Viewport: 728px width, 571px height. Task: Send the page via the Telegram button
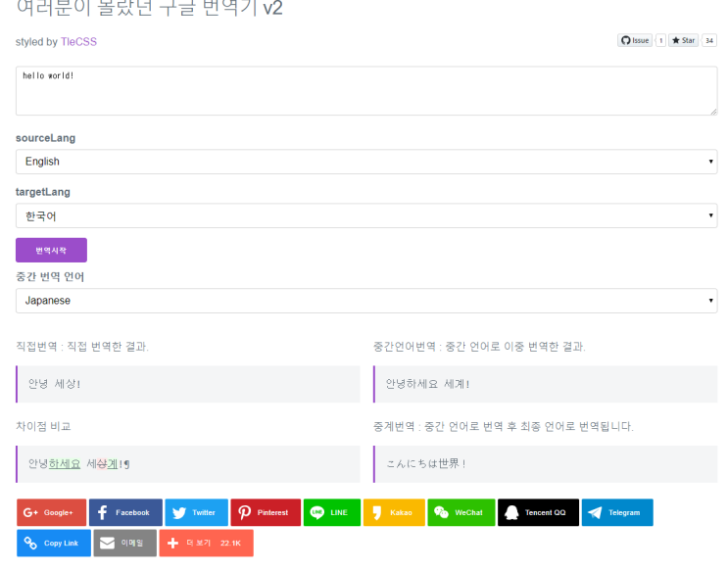(617, 512)
